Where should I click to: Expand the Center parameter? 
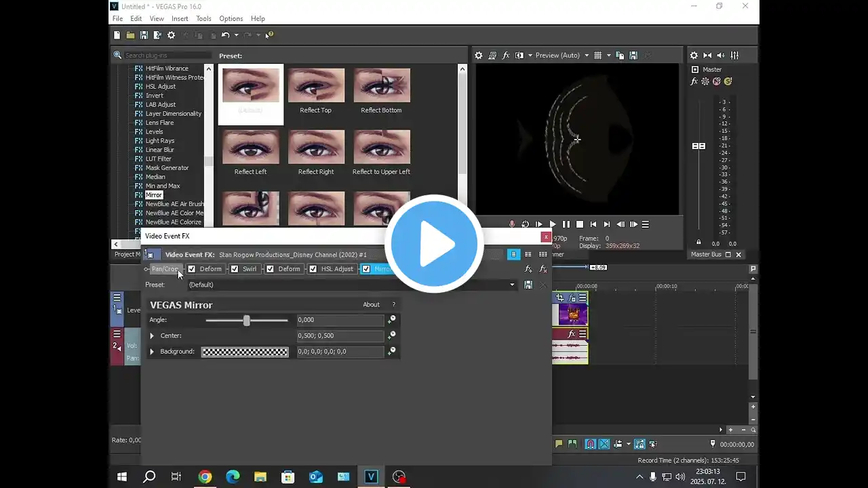pos(152,336)
